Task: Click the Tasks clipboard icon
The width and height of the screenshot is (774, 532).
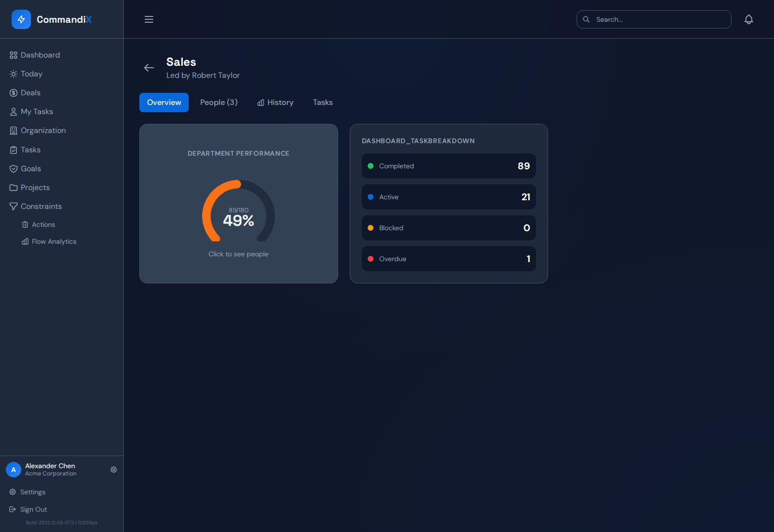Action: [14, 150]
